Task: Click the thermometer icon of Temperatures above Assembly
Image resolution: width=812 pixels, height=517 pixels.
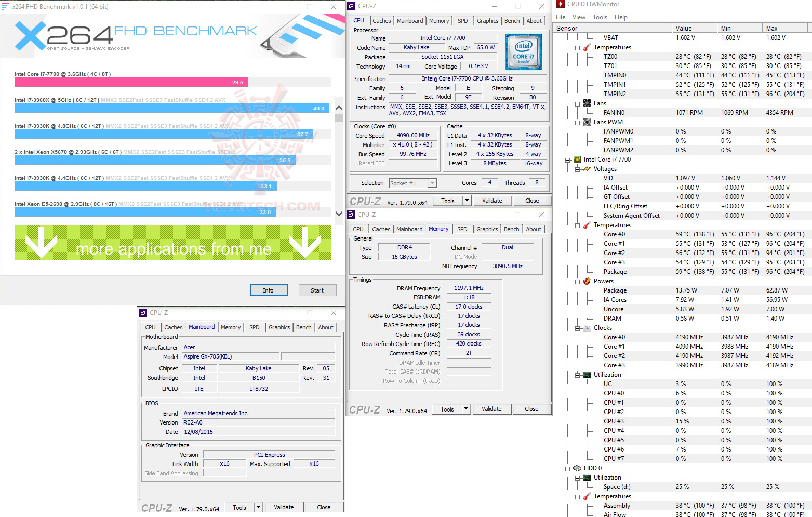Action: coord(587,496)
